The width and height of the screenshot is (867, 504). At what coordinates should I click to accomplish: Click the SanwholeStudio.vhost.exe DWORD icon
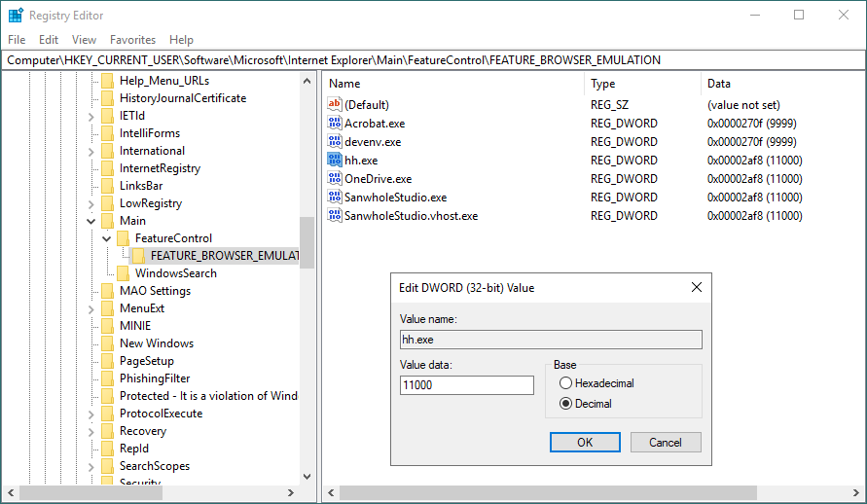[335, 216]
